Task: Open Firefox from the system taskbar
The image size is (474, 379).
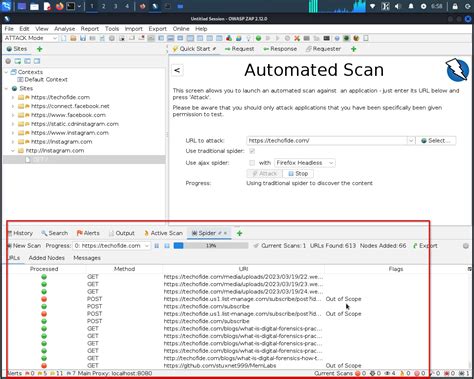Action: 60,6
